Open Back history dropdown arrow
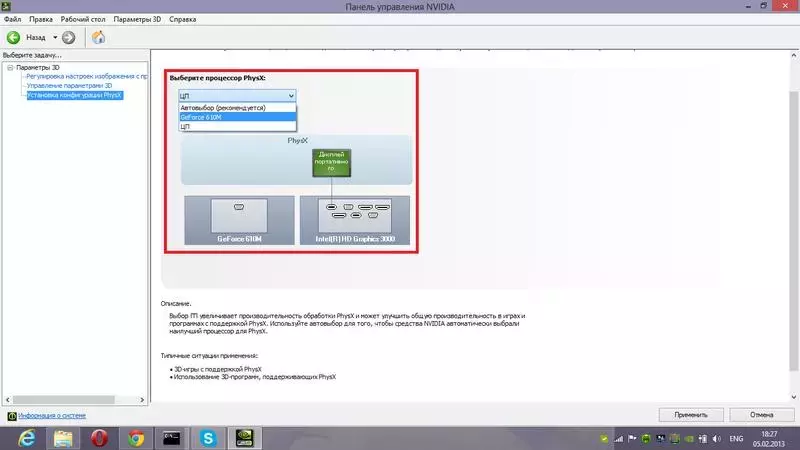 point(55,37)
